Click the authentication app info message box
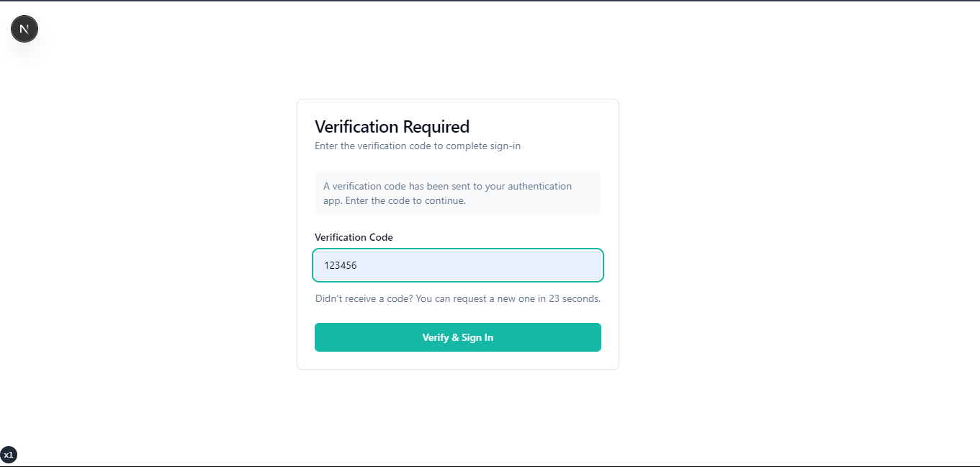Viewport: 980px width, 467px height. click(x=457, y=193)
